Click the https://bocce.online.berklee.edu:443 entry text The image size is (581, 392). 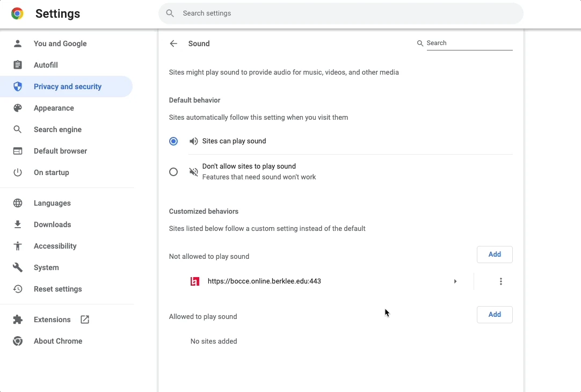[x=264, y=281]
